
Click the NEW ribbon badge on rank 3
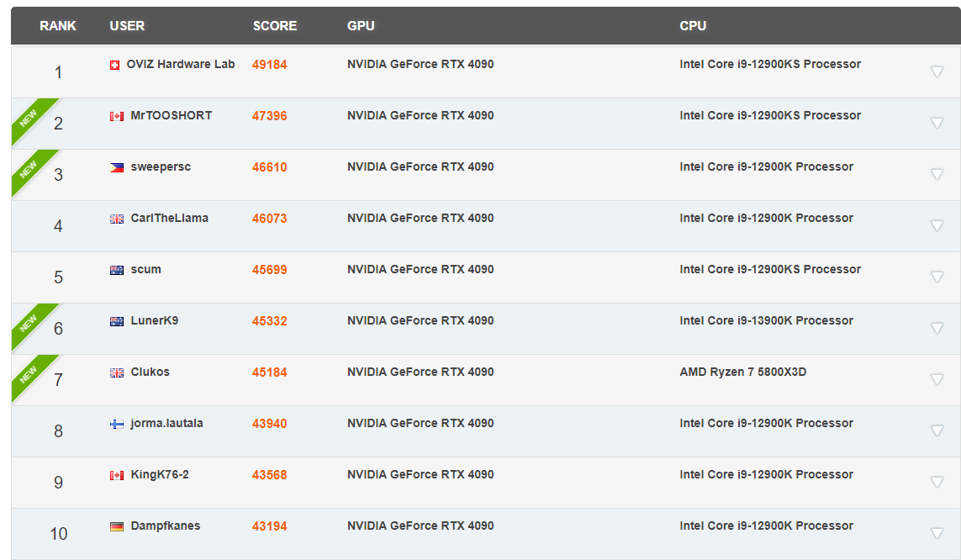[29, 168]
